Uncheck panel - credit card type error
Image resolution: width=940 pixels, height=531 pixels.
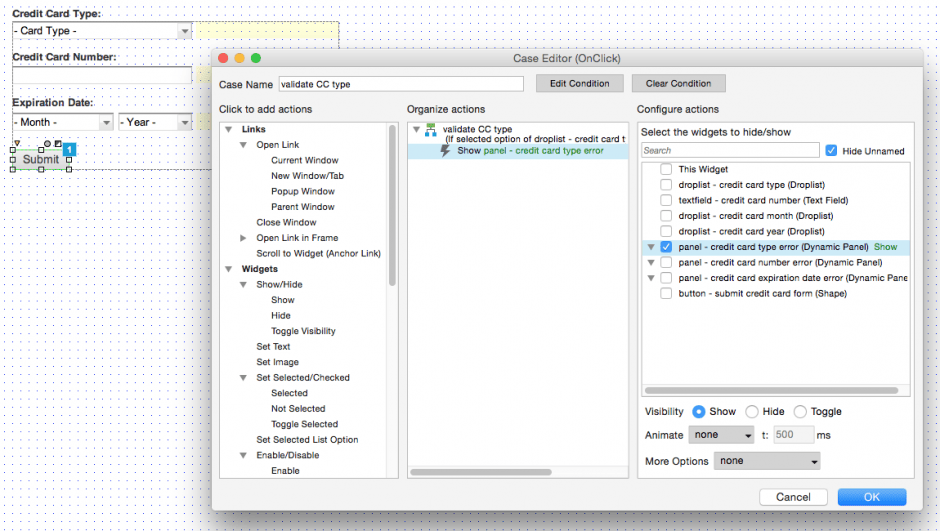click(666, 247)
